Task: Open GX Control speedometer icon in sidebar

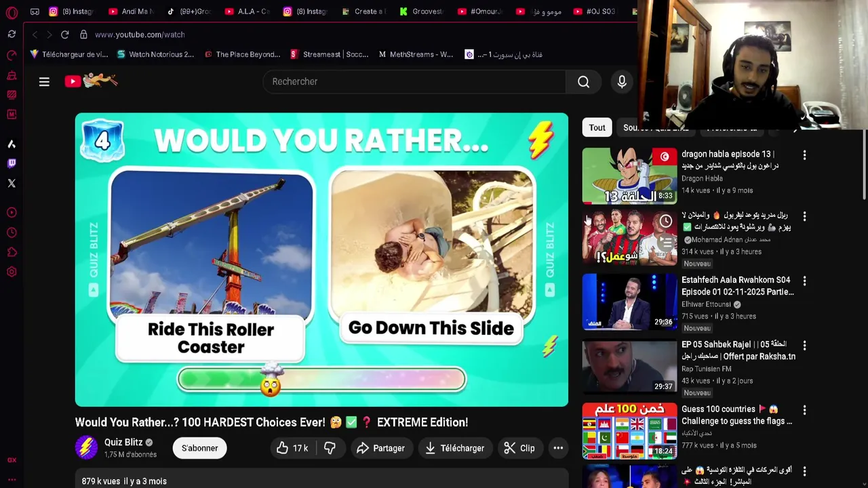Action: pyautogui.click(x=12, y=55)
